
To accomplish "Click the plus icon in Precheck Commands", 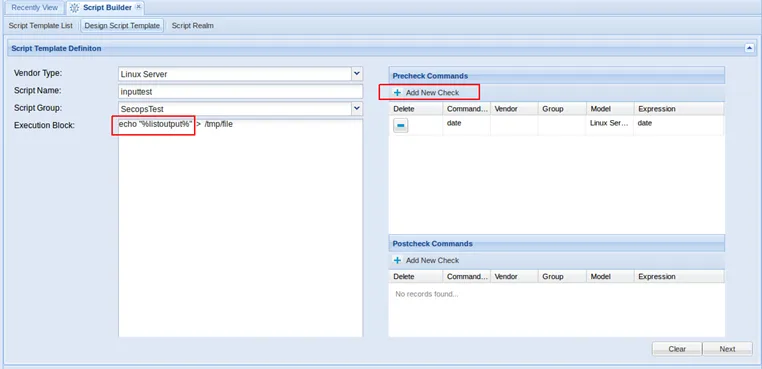I will click(397, 92).
